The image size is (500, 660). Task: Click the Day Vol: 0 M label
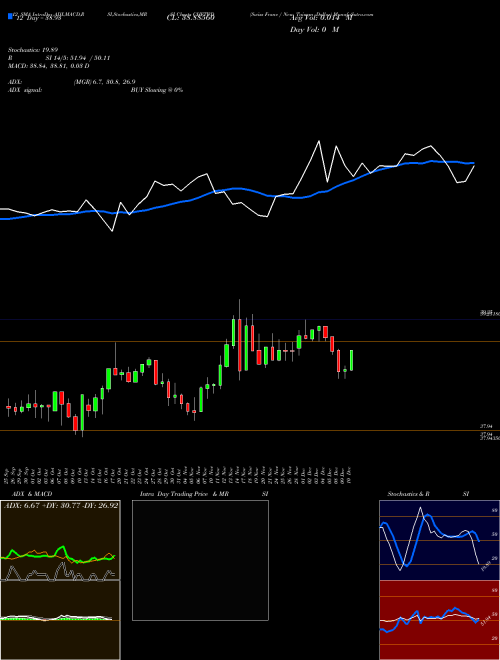tap(314, 29)
